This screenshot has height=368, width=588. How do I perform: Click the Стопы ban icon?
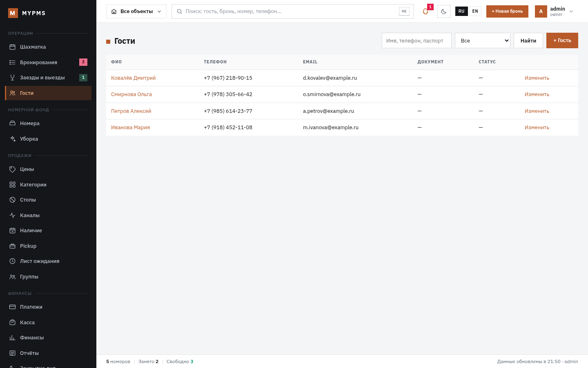(13, 200)
